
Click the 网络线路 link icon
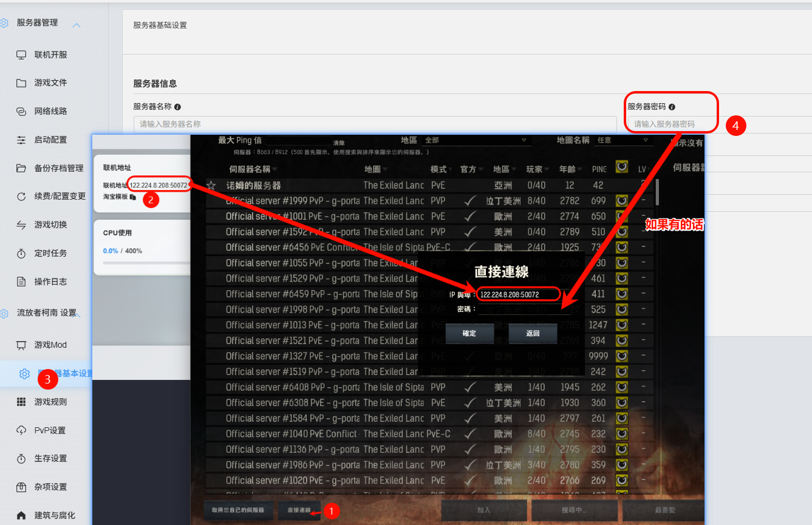click(21, 112)
